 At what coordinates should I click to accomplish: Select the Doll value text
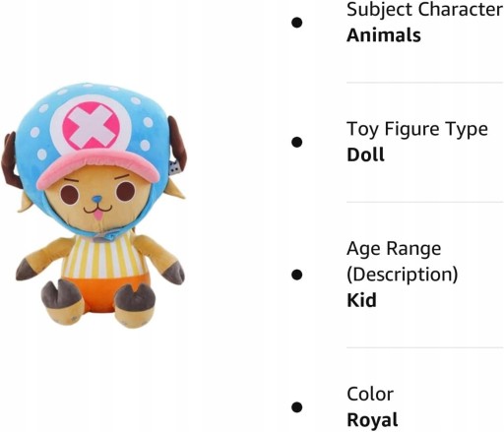tap(365, 154)
